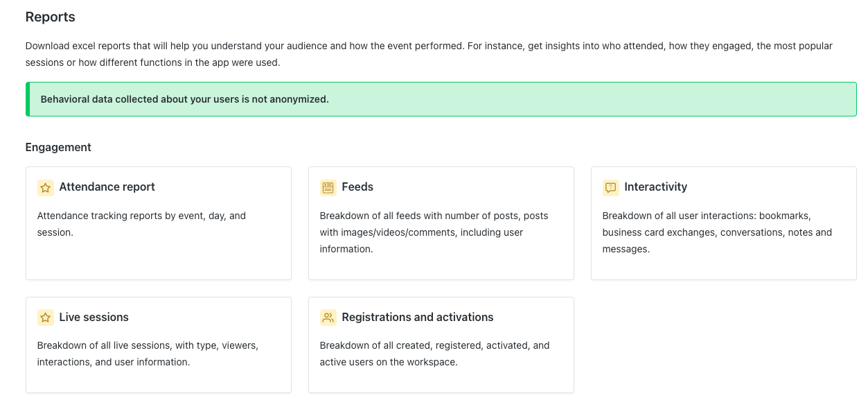Click the people icon beside Registrations and activations
This screenshot has width=868, height=407.
click(328, 318)
